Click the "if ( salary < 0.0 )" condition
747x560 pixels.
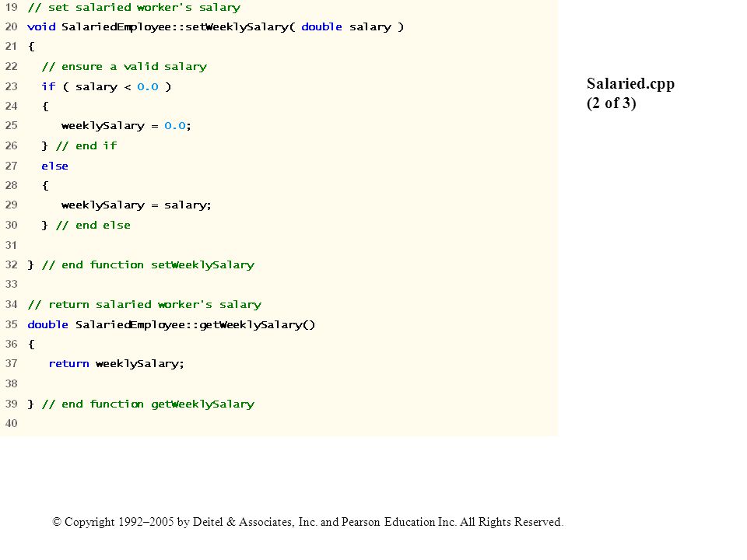pos(107,86)
